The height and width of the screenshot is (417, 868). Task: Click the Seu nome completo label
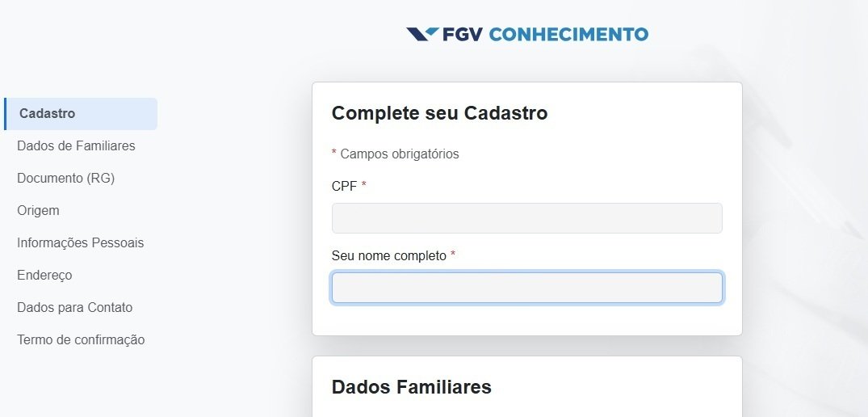pos(388,256)
